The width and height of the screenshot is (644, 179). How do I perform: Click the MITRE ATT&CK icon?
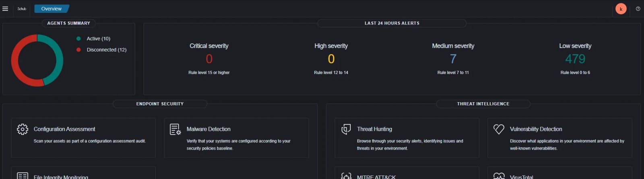click(346, 176)
